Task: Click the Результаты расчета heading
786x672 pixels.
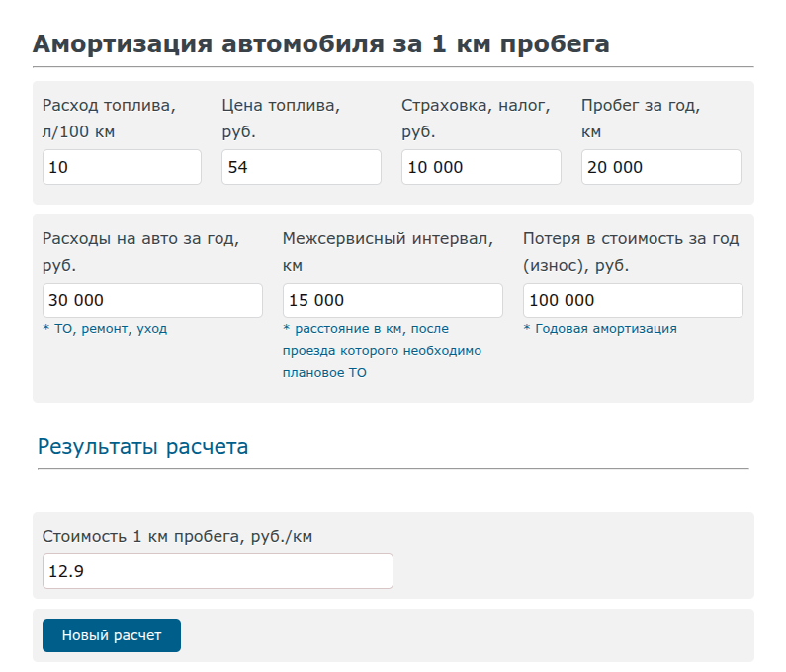Action: 142,446
